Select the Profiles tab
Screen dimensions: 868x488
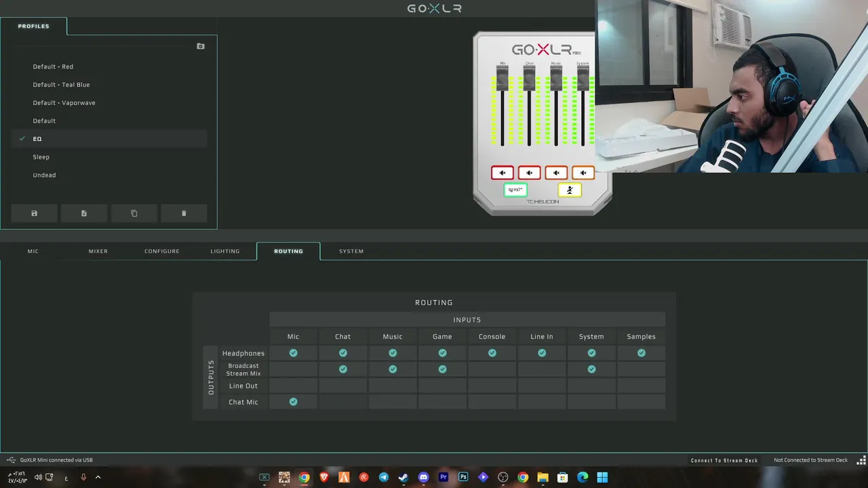(x=34, y=26)
